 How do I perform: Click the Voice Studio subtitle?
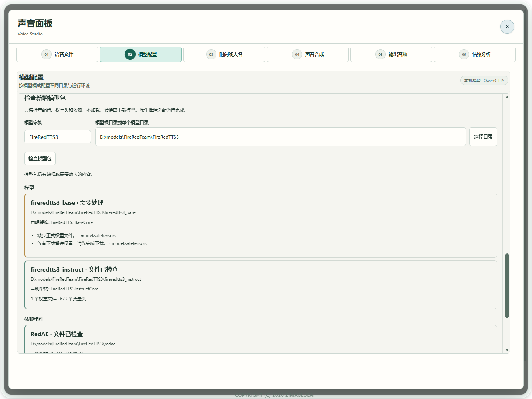pyautogui.click(x=30, y=34)
